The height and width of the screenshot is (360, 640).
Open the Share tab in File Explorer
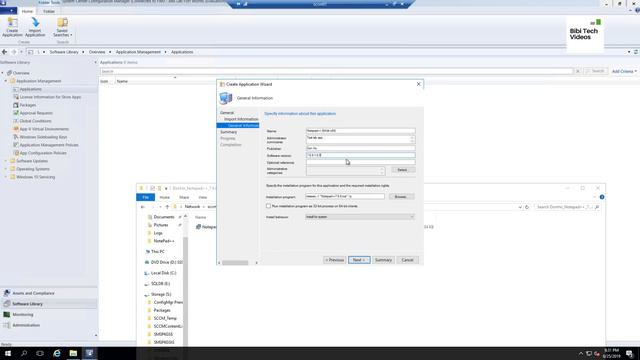click(x=184, y=197)
